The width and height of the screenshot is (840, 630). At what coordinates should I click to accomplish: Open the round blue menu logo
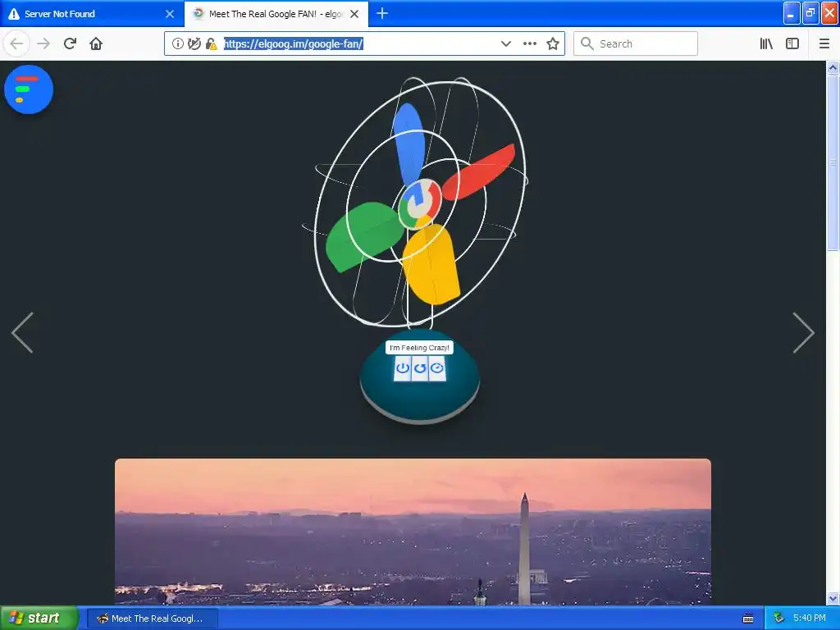coord(29,89)
